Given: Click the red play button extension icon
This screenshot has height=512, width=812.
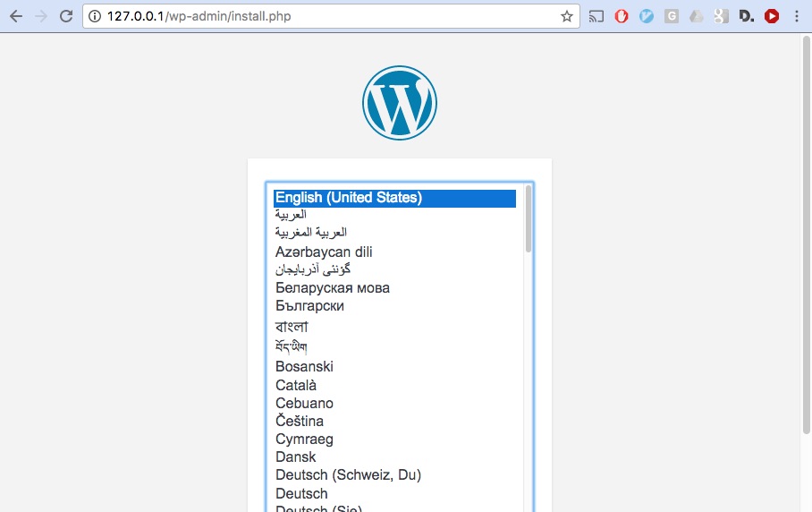Looking at the screenshot, I should [772, 17].
